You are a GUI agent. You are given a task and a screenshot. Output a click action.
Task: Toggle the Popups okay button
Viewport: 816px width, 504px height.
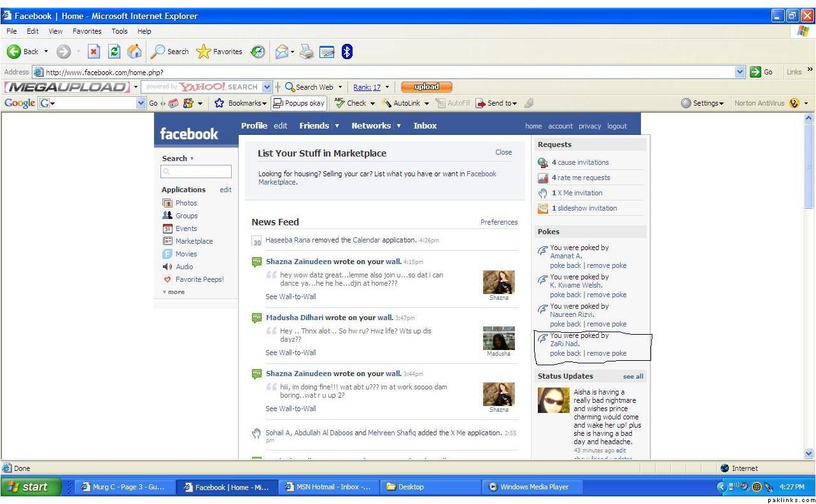coord(299,103)
